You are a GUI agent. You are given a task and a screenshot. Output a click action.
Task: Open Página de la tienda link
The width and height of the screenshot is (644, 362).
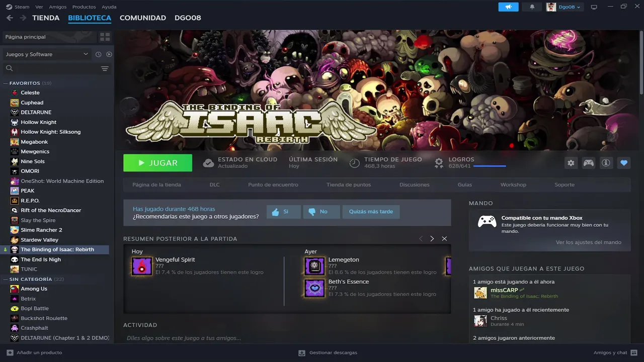click(x=156, y=185)
